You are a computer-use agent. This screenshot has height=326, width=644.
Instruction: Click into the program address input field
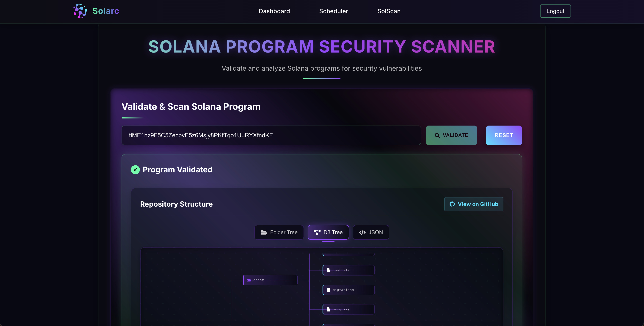[x=271, y=135]
